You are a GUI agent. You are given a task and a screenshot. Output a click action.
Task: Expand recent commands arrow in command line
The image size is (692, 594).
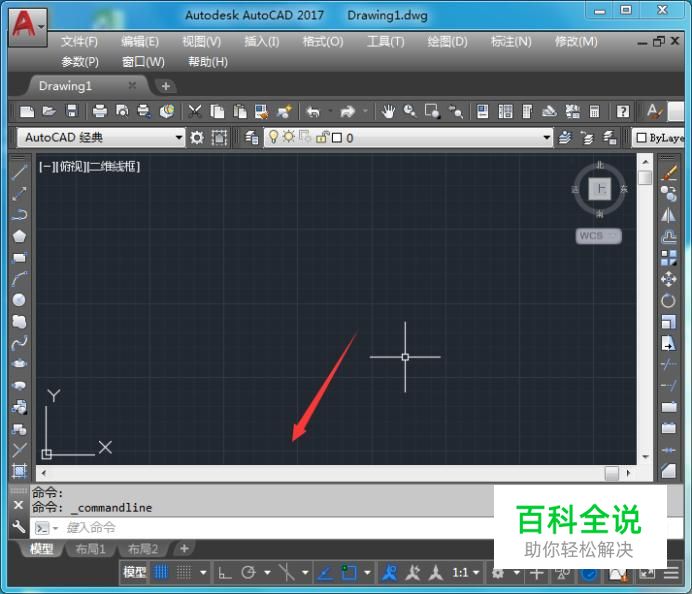(55, 528)
